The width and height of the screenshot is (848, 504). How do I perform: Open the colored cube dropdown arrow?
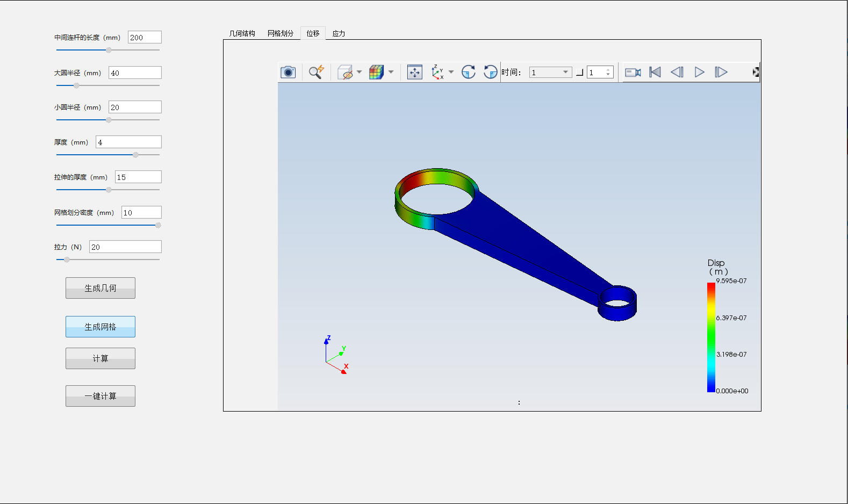[391, 72]
